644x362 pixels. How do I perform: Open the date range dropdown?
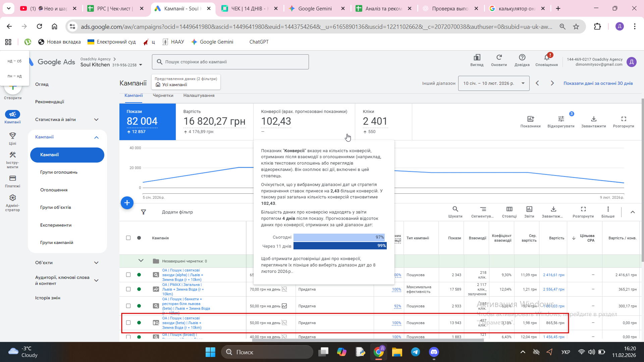tap(494, 83)
